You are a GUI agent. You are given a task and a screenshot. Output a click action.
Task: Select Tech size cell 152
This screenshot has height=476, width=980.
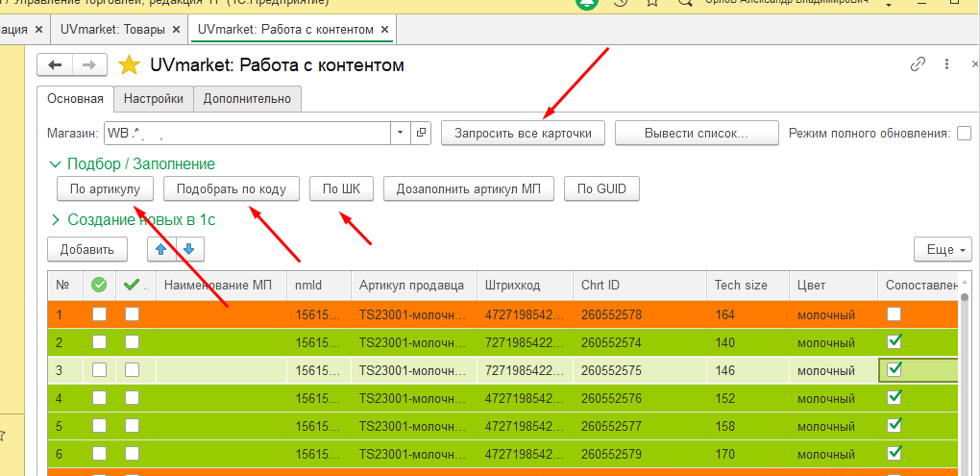point(748,398)
